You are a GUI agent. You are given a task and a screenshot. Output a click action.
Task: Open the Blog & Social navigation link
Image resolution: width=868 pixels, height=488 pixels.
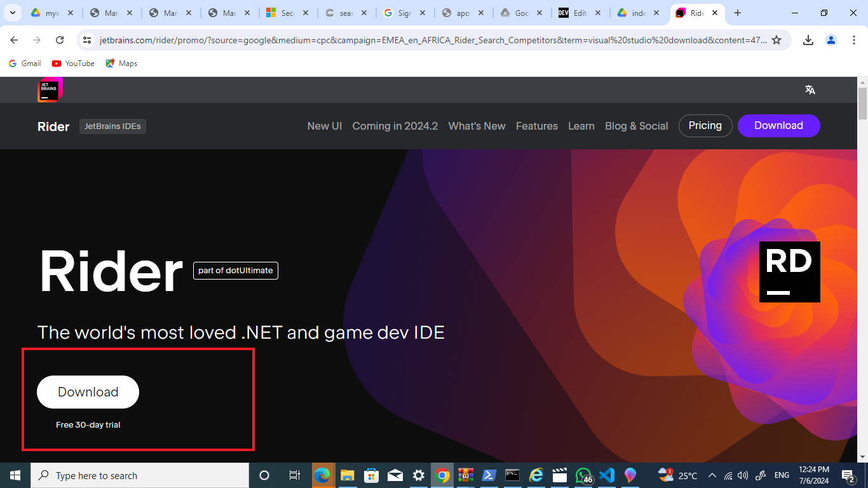637,126
